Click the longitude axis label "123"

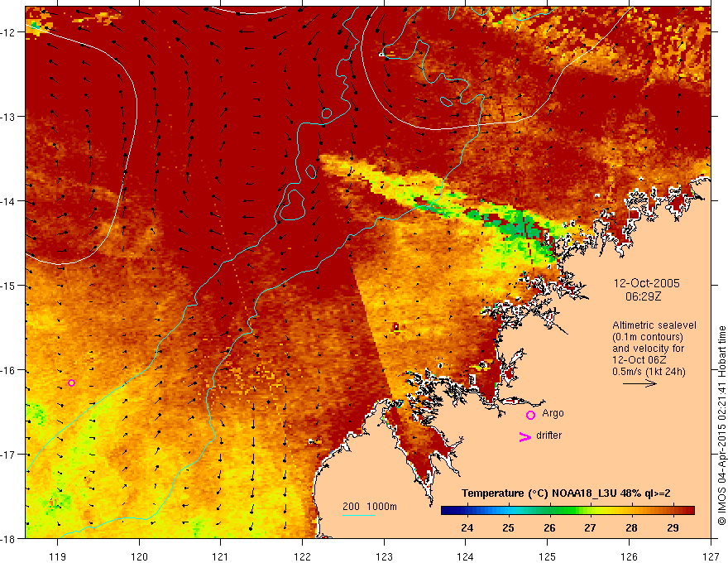pyautogui.click(x=384, y=556)
